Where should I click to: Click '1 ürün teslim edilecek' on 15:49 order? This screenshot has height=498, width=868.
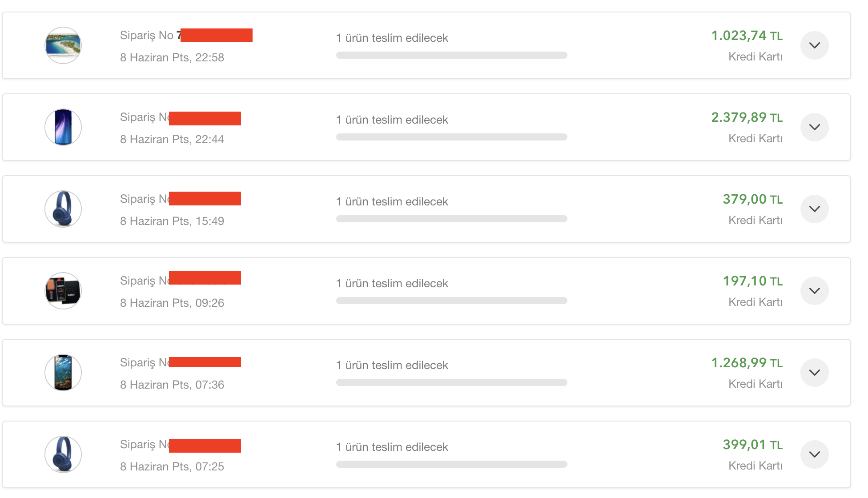point(392,201)
